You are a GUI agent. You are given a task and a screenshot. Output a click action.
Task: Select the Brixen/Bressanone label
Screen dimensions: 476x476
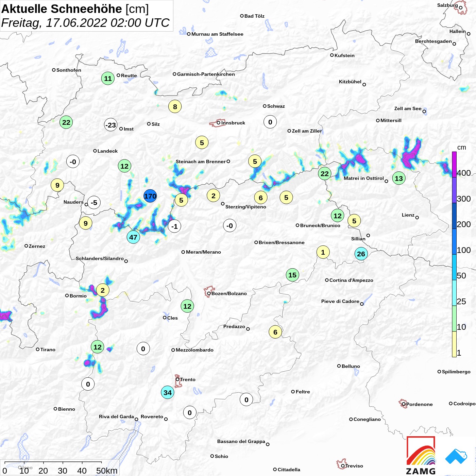pyautogui.click(x=282, y=242)
